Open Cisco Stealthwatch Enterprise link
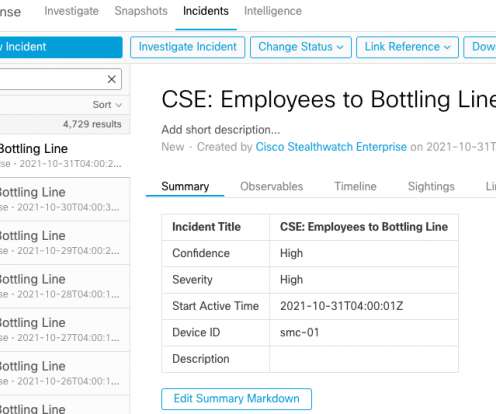The image size is (496, 414). (331, 147)
